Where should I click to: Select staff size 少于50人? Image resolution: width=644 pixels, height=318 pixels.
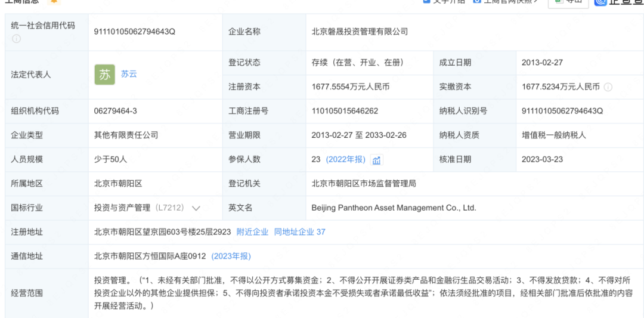click(x=110, y=159)
